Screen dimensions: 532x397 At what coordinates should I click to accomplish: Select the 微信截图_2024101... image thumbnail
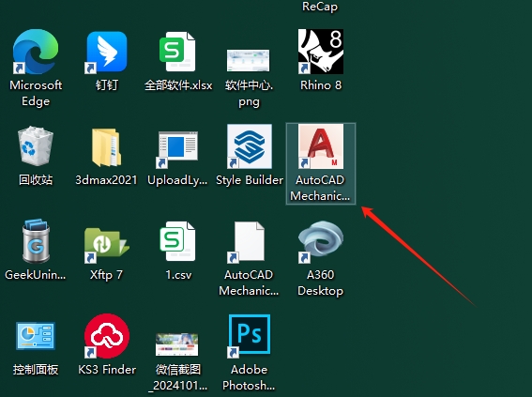pyautogui.click(x=176, y=344)
